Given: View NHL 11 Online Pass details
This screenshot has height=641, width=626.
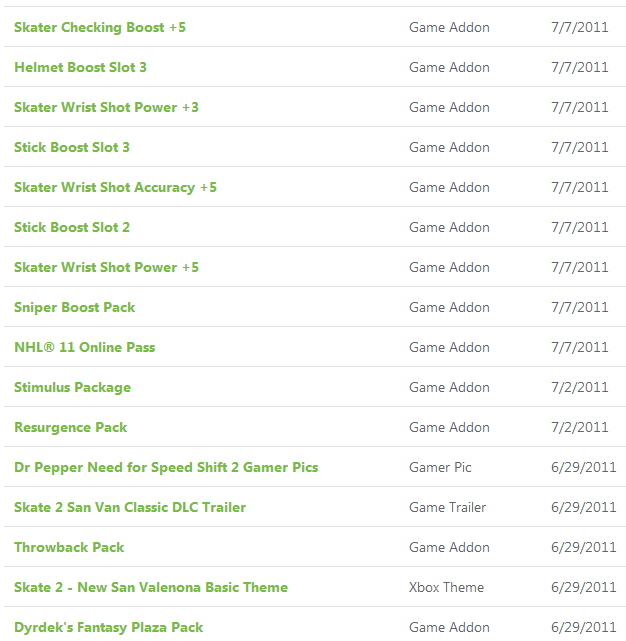Looking at the screenshot, I should (x=85, y=347).
